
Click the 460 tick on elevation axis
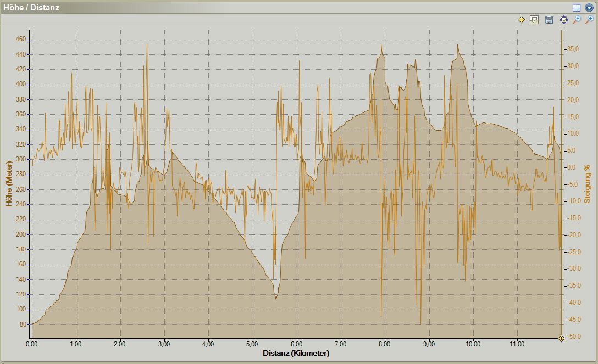21,40
